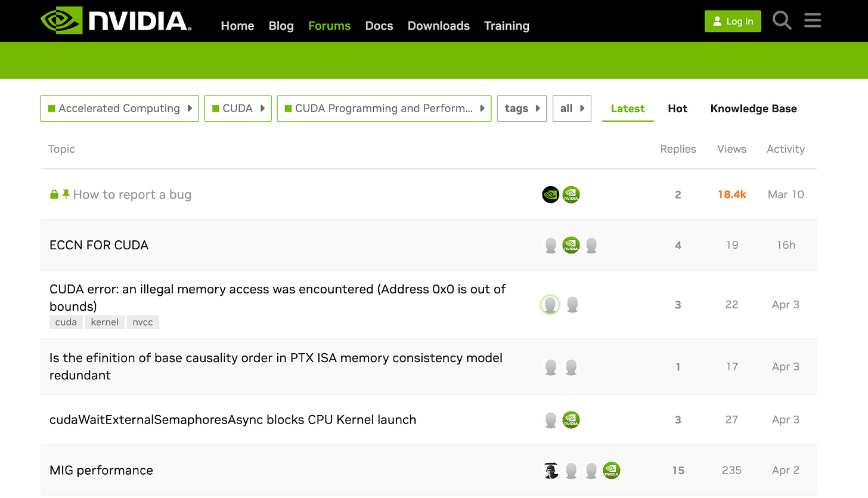
Task: Click the '18.4k' views count
Action: [732, 194]
